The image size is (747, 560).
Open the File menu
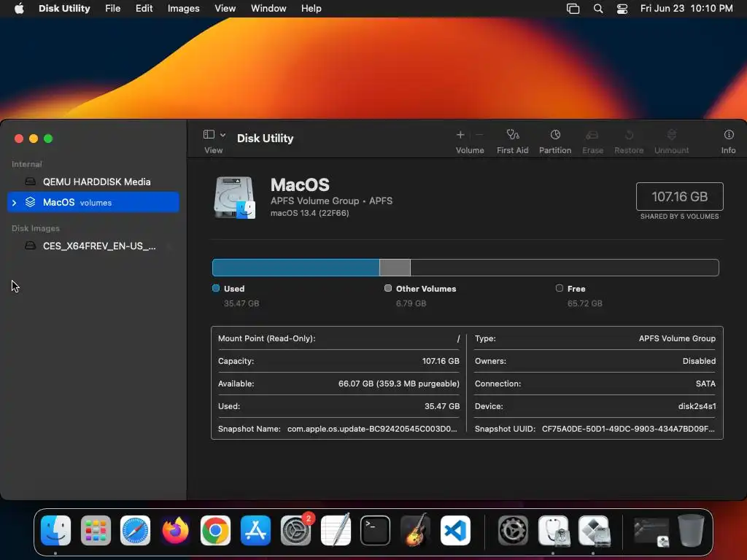click(x=113, y=9)
